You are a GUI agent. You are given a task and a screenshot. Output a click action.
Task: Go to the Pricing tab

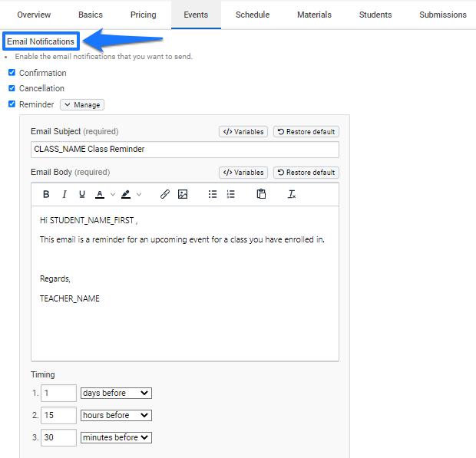tap(144, 15)
